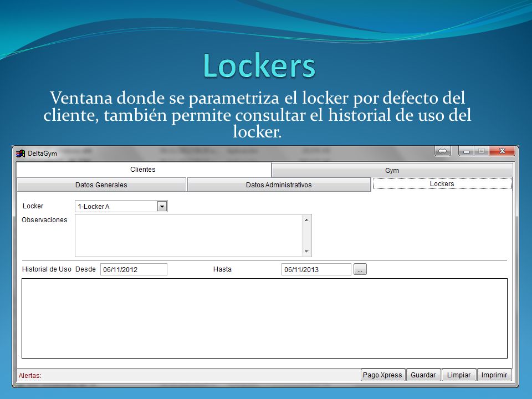Switch to the Clientes tab
Viewport: 532px width, 399px height.
(143, 170)
